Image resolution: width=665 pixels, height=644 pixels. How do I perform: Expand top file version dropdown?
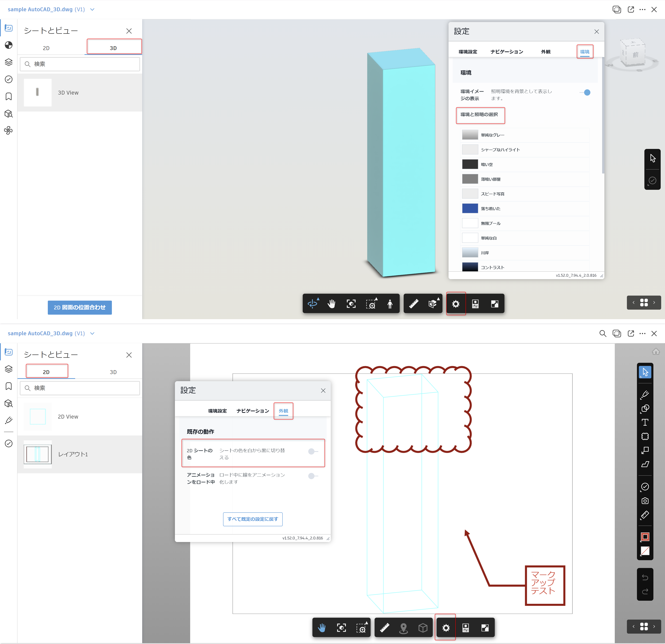coord(92,10)
